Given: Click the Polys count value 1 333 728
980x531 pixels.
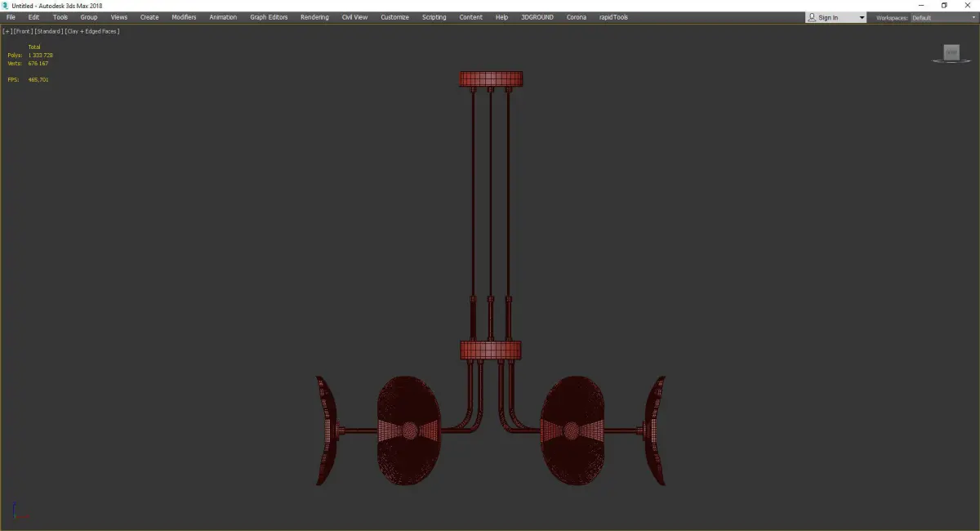Looking at the screenshot, I should pos(40,55).
